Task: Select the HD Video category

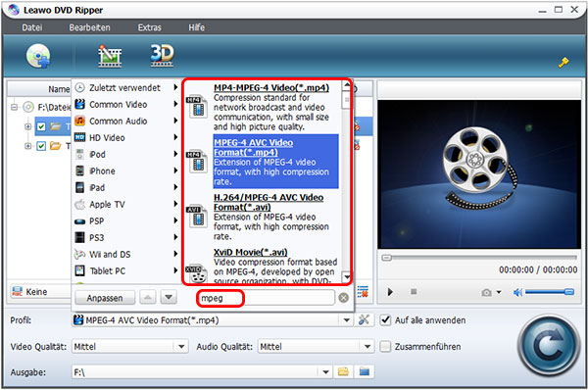Action: 126,137
